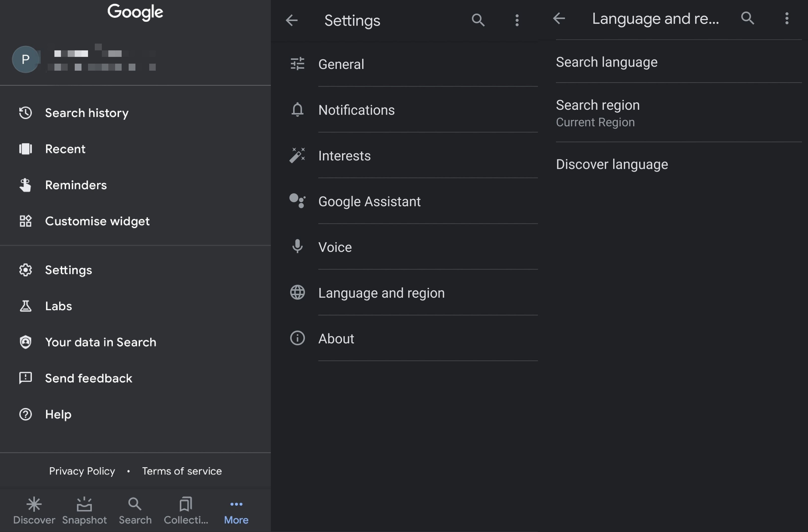808x532 pixels.
Task: Click the Reminders icon
Action: 25,185
